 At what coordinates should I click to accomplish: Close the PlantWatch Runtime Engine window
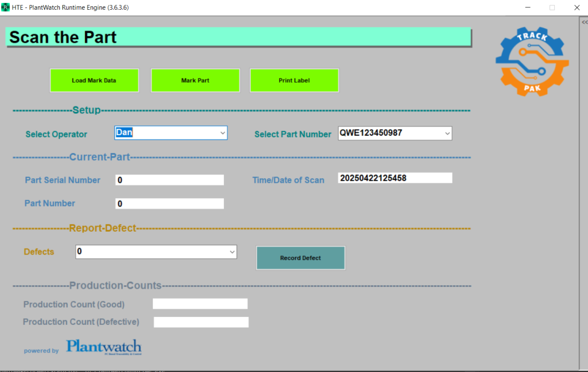pyautogui.click(x=577, y=7)
